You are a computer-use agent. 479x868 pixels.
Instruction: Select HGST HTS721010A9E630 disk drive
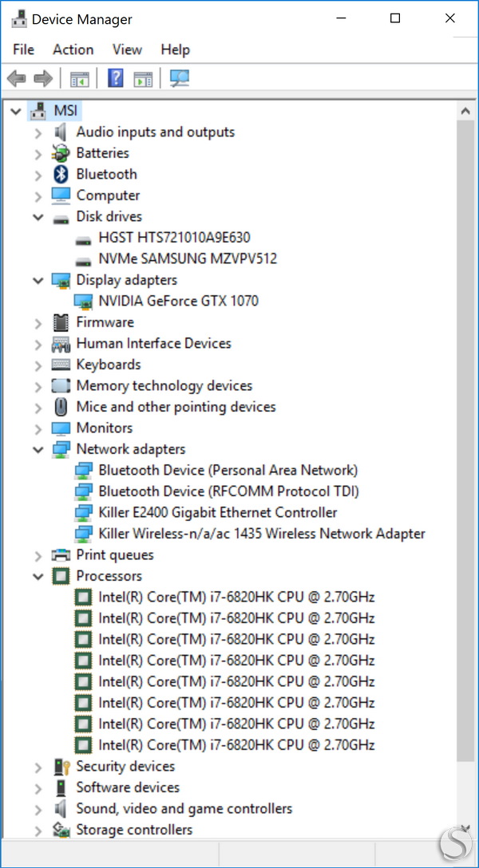pos(174,238)
